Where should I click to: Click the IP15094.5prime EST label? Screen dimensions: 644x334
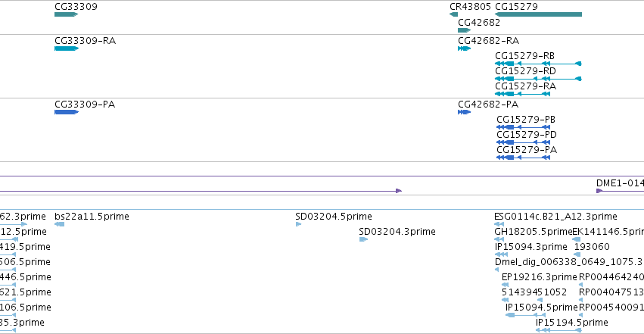tap(541, 307)
